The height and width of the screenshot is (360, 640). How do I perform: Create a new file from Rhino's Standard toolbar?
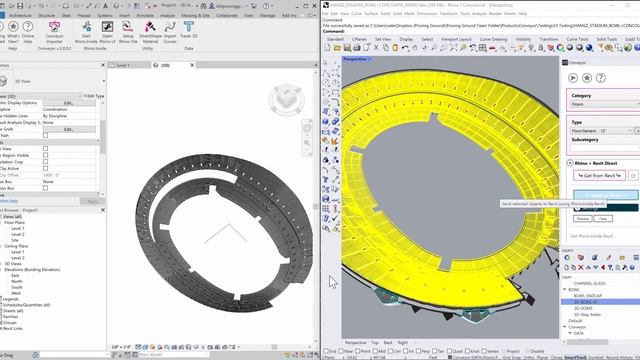327,48
